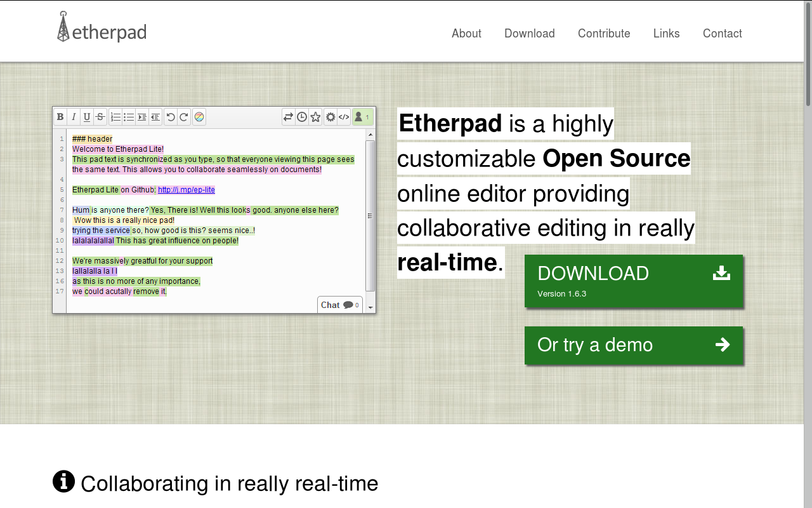Open the timeslider clock icon
This screenshot has width=812, height=508.
tap(302, 117)
